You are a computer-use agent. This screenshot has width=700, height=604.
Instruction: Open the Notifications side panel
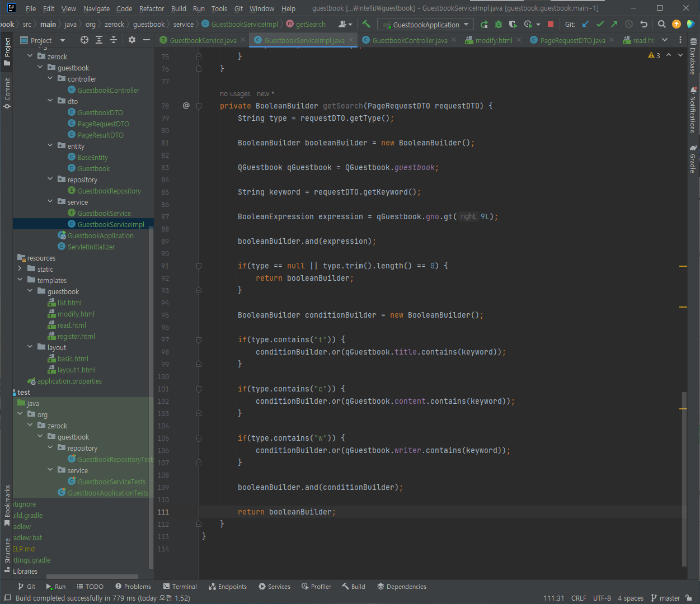[693, 110]
